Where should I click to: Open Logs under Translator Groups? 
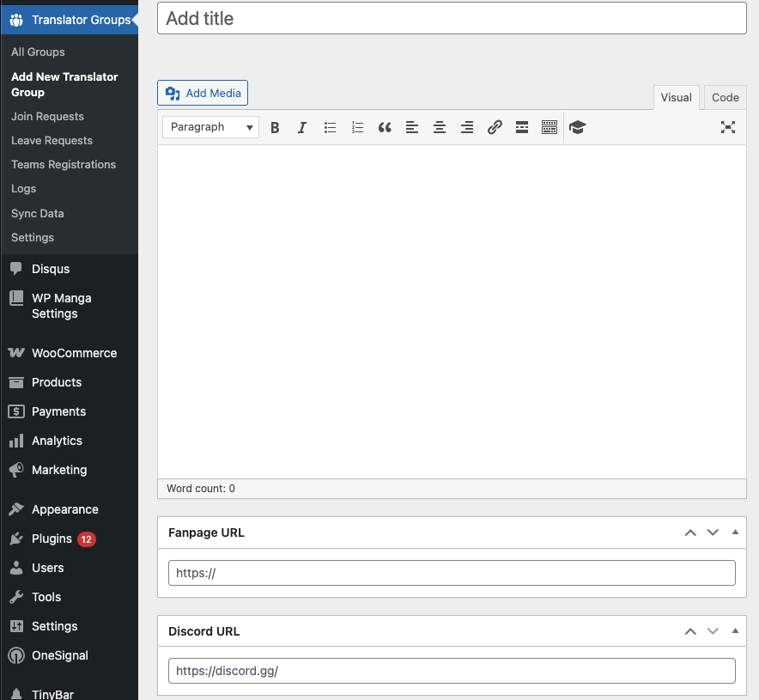24,189
